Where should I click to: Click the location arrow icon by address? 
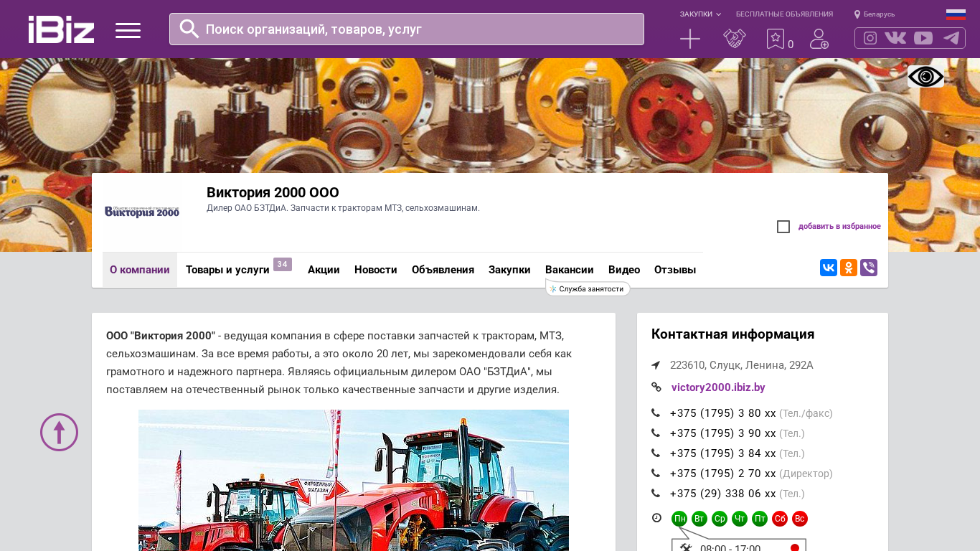[x=656, y=365]
